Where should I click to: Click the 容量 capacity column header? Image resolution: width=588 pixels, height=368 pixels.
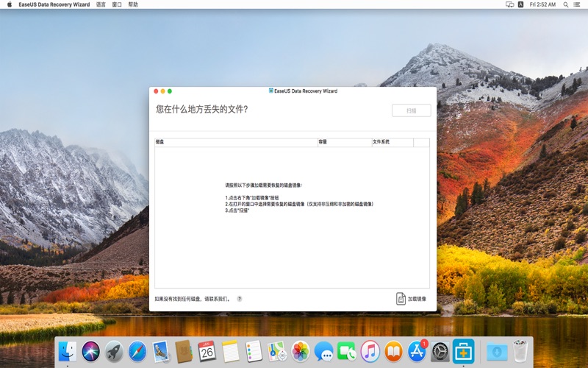click(x=344, y=142)
